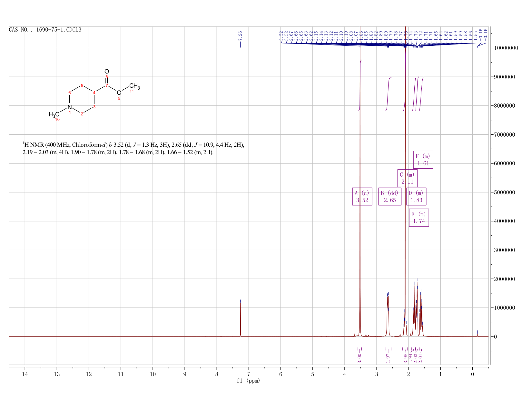Click the 0 ppm axis tick label
Screen dimensions: 532x411
[x=472, y=374]
